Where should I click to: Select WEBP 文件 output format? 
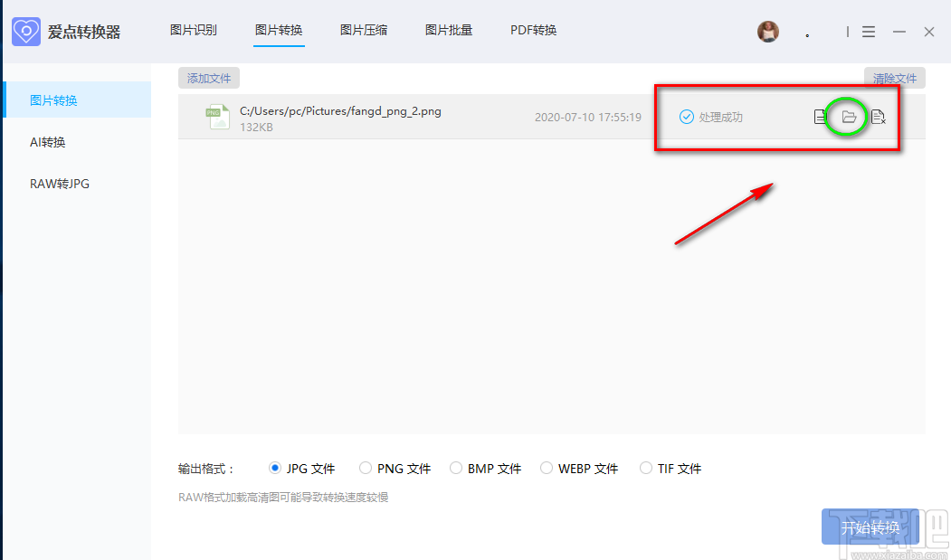[547, 468]
